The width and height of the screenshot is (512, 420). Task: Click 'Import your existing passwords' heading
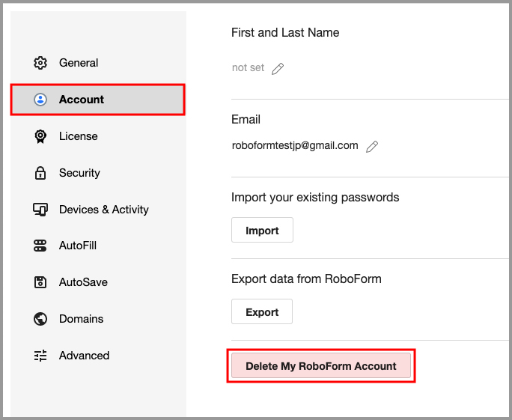tap(315, 198)
